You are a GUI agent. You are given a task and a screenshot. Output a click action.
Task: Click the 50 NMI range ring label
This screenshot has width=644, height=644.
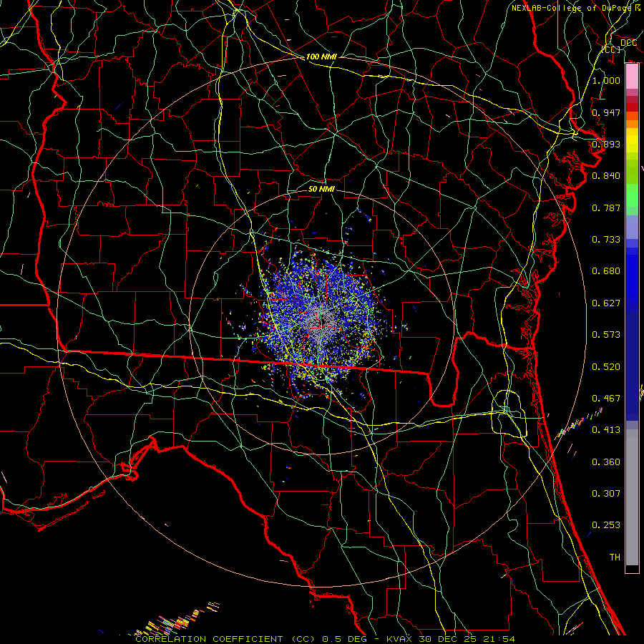[x=321, y=189]
